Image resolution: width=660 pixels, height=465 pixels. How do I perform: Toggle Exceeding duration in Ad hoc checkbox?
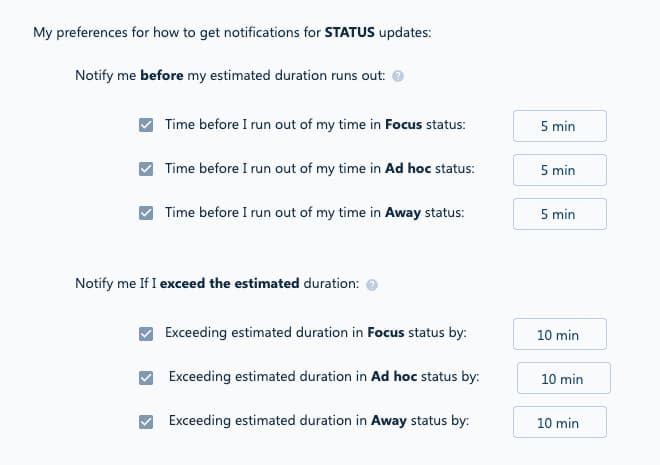click(x=146, y=378)
